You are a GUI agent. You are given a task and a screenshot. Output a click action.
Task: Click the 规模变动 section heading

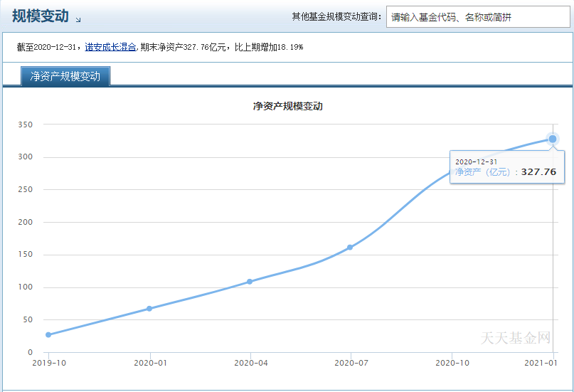pos(41,16)
